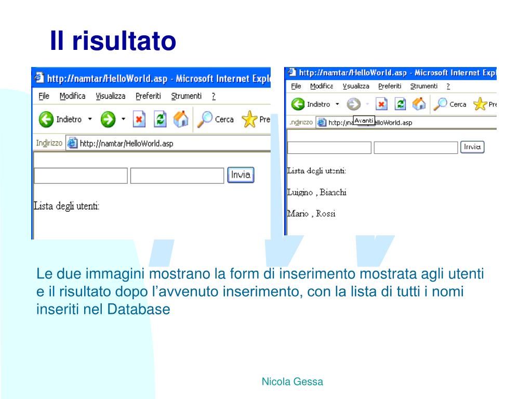Click the second text field in right browser

[x=416, y=148]
